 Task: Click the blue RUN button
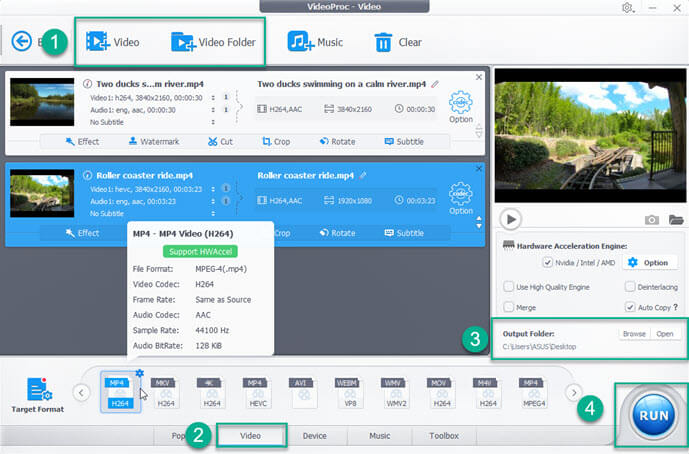654,415
